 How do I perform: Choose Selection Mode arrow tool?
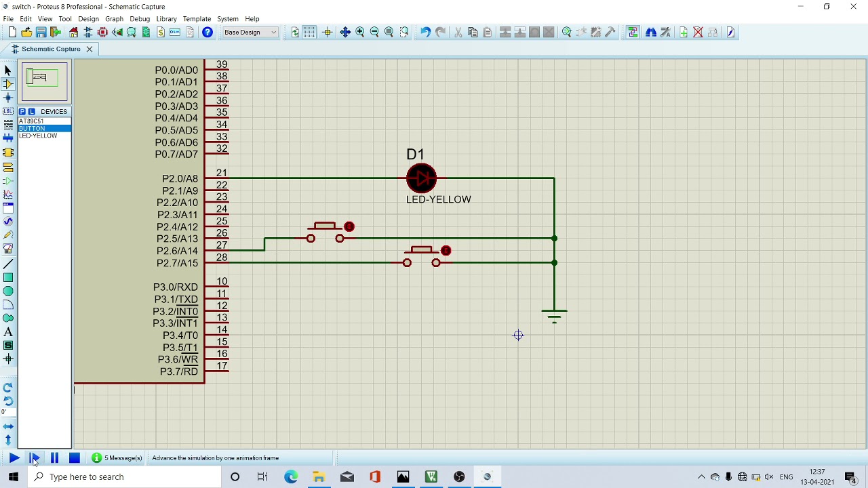tap(8, 70)
